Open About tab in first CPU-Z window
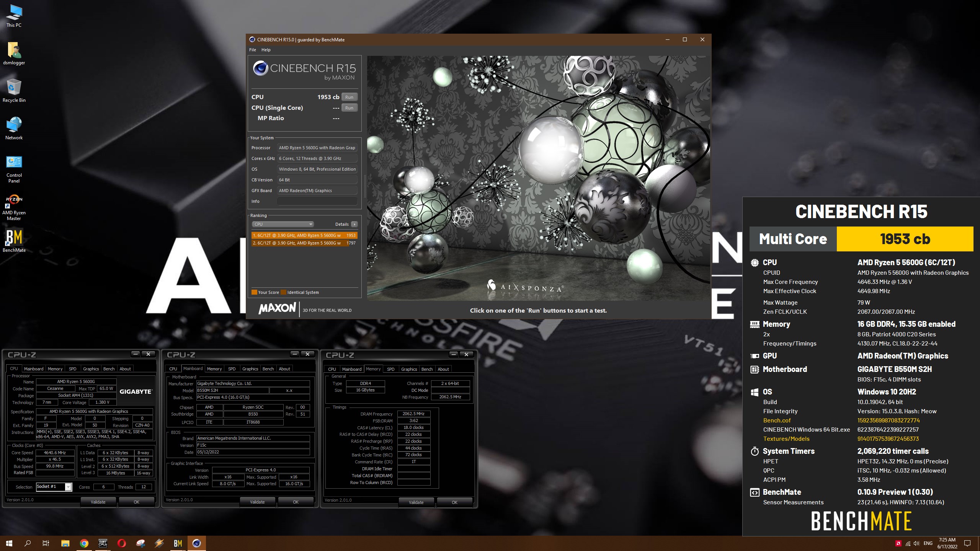 tap(125, 369)
